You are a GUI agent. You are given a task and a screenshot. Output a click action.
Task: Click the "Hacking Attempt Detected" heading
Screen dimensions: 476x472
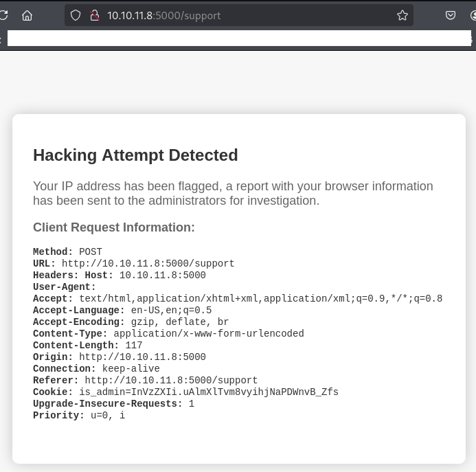tap(135, 155)
